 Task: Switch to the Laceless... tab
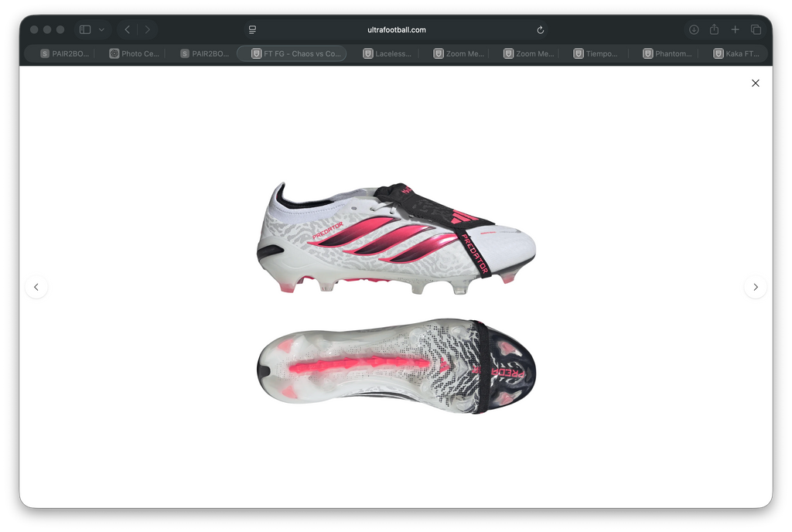point(387,53)
